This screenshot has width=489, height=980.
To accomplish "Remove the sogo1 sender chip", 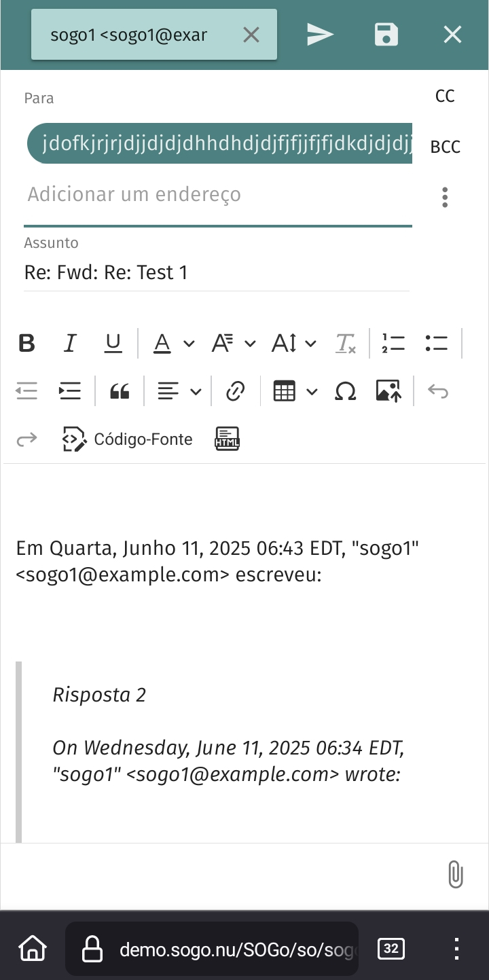I will 251,35.
